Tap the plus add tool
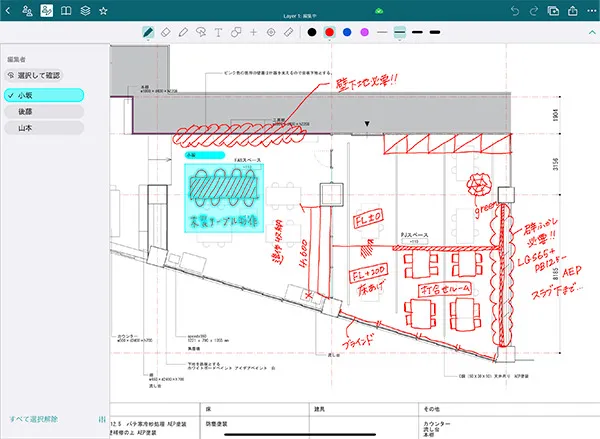Screen dimensions: 600x439 253,33
